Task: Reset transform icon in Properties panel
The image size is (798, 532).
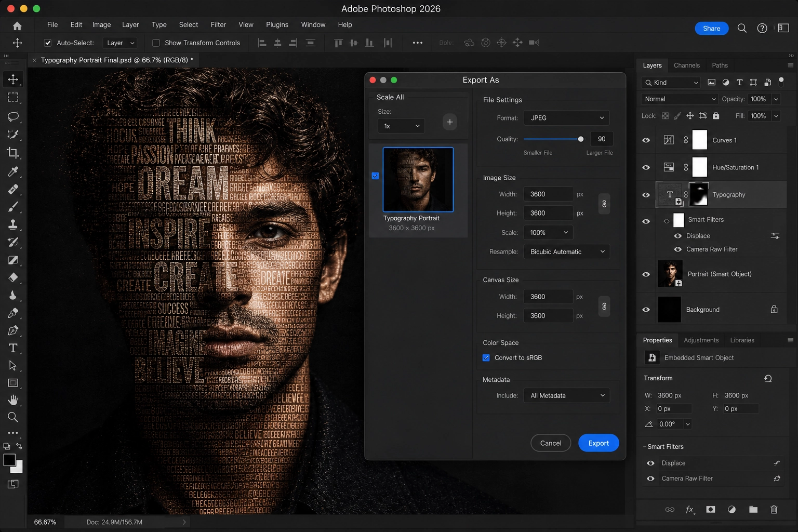Action: (768, 378)
